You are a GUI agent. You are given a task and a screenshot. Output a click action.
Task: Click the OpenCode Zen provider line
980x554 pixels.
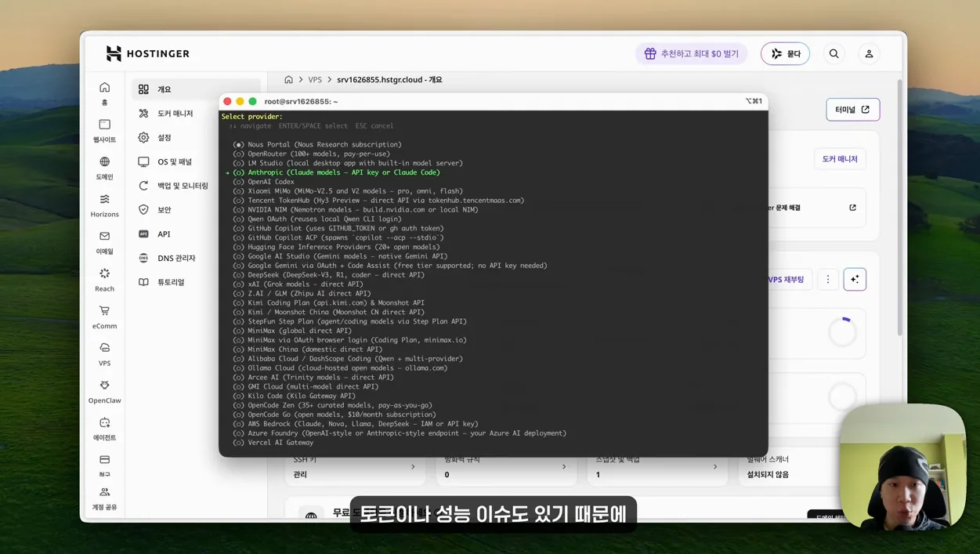pos(332,405)
